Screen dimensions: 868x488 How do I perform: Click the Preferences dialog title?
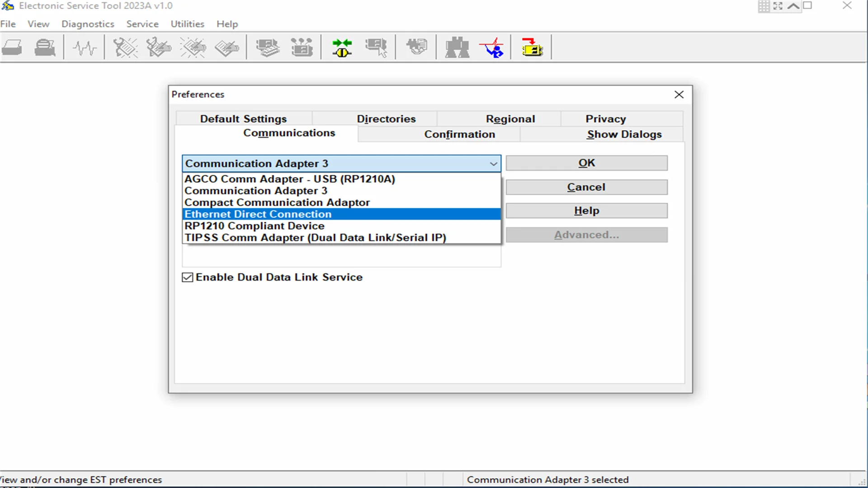198,94
